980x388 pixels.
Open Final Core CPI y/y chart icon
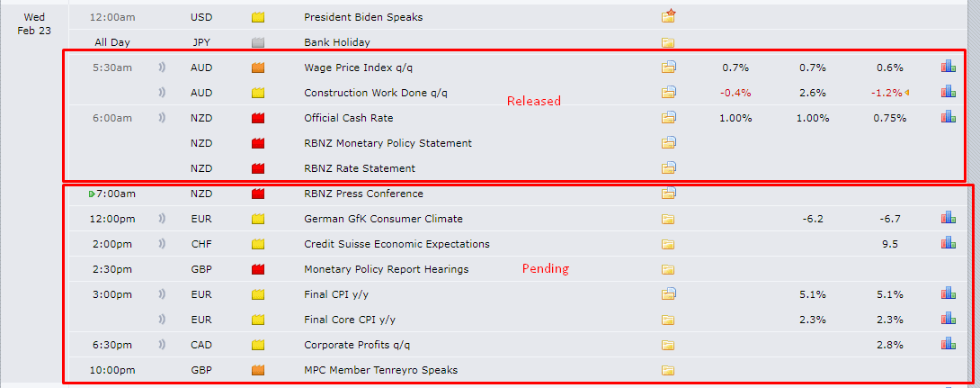[x=949, y=319]
